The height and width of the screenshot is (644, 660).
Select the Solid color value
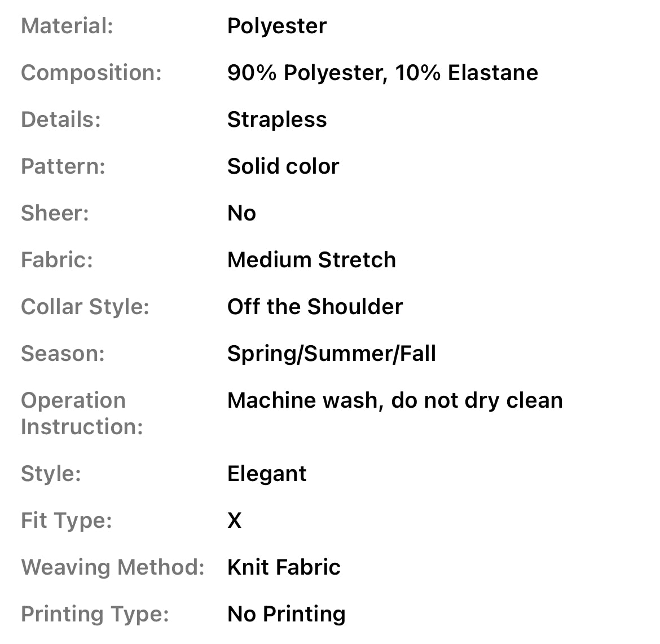pos(283,166)
